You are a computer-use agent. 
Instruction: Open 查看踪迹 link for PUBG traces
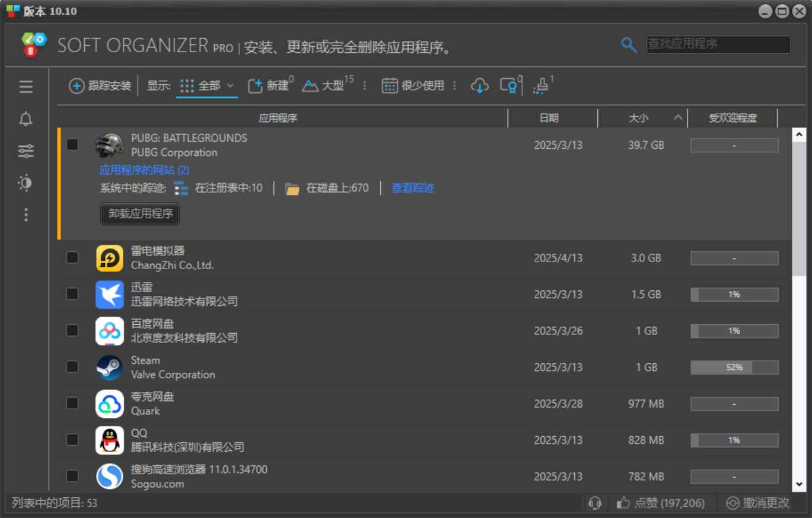(x=413, y=188)
